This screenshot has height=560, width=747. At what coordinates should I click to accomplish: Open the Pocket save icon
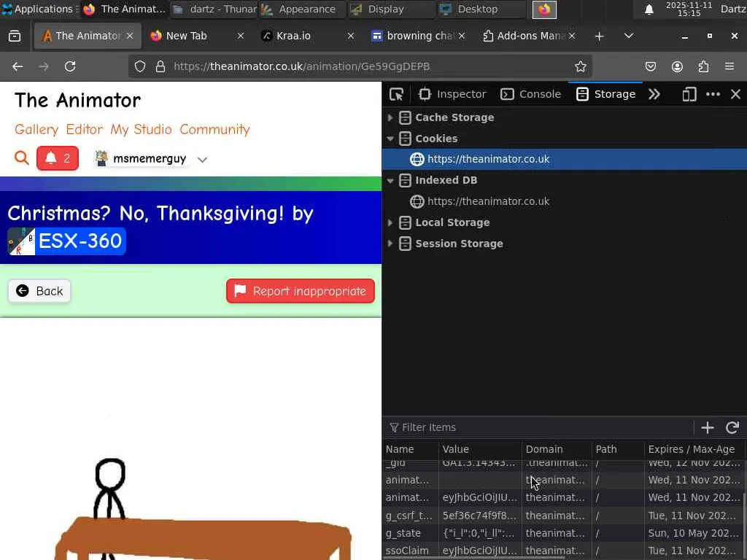651,66
